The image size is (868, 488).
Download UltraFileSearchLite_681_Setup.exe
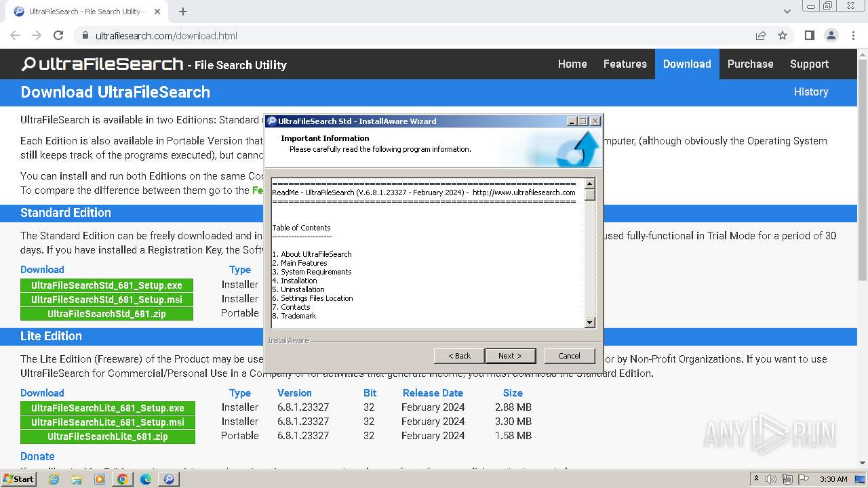pyautogui.click(x=108, y=408)
